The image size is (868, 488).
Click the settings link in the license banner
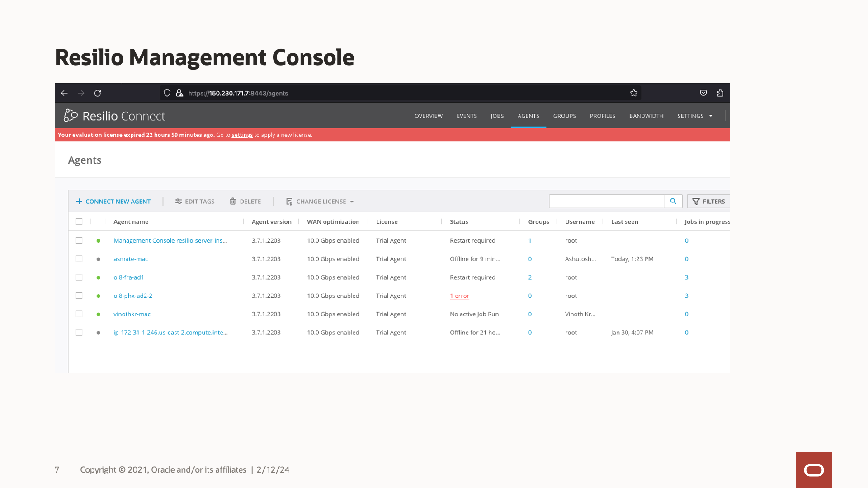tap(242, 135)
